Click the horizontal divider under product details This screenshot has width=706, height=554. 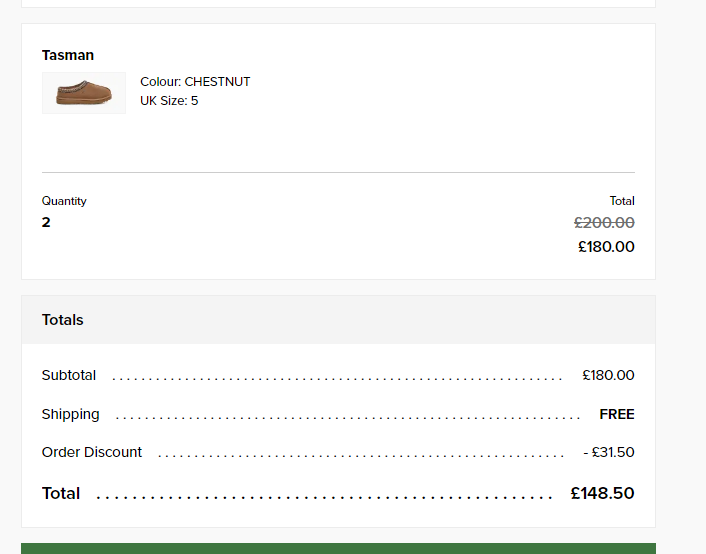point(339,172)
